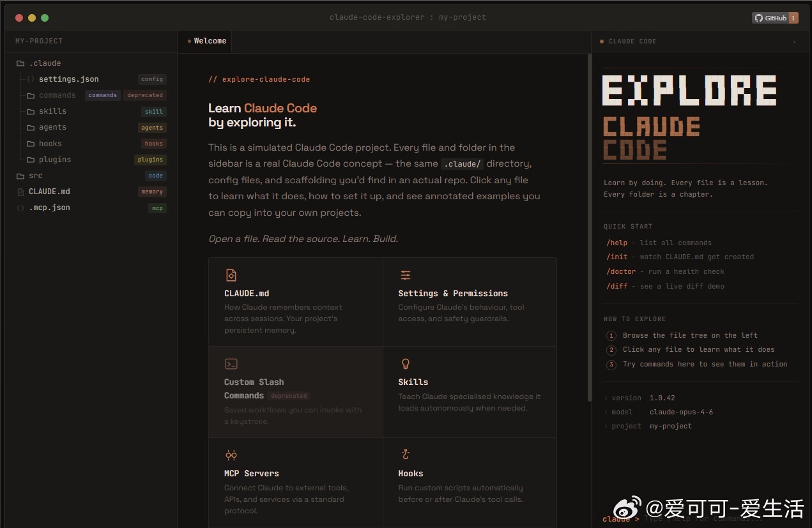Click the settings.json braces icon
Viewport: 812px width, 528px height.
[x=30, y=79]
